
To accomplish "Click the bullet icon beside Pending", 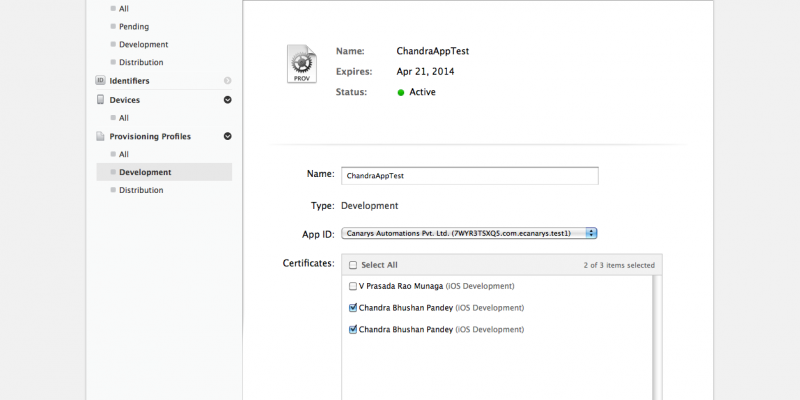I will coord(113,26).
